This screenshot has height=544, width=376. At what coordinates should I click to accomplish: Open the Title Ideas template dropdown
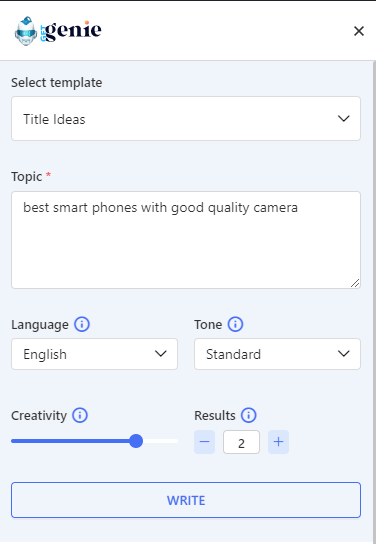coord(186,119)
